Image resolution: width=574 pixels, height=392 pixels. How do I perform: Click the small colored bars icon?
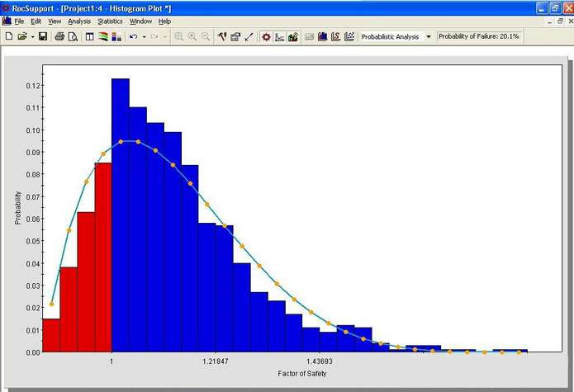coord(116,36)
